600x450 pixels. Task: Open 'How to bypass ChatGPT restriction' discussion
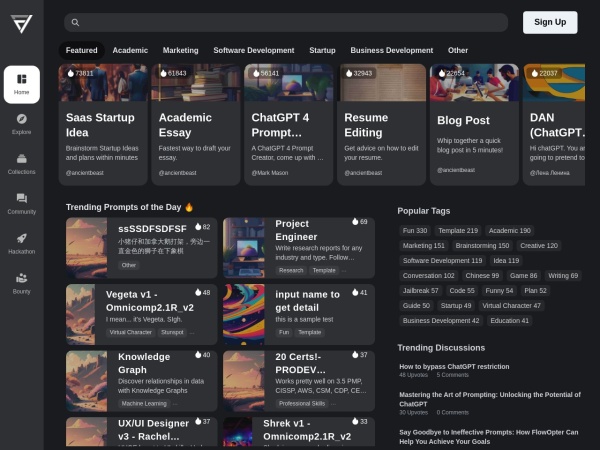[x=454, y=366]
